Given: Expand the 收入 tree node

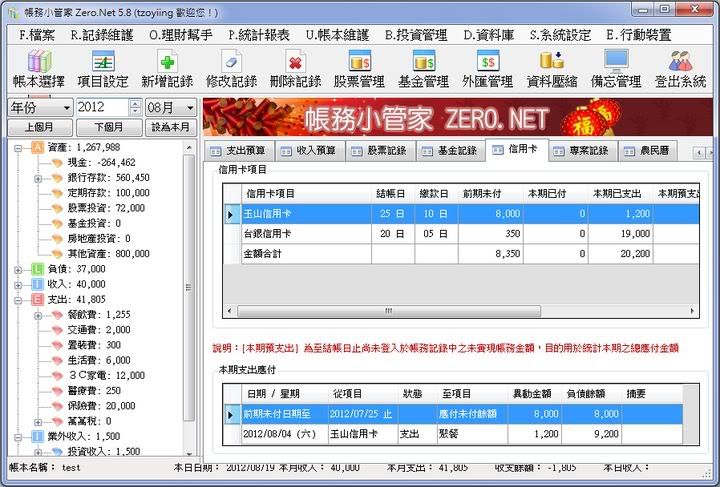Looking at the screenshot, I should point(18,285).
